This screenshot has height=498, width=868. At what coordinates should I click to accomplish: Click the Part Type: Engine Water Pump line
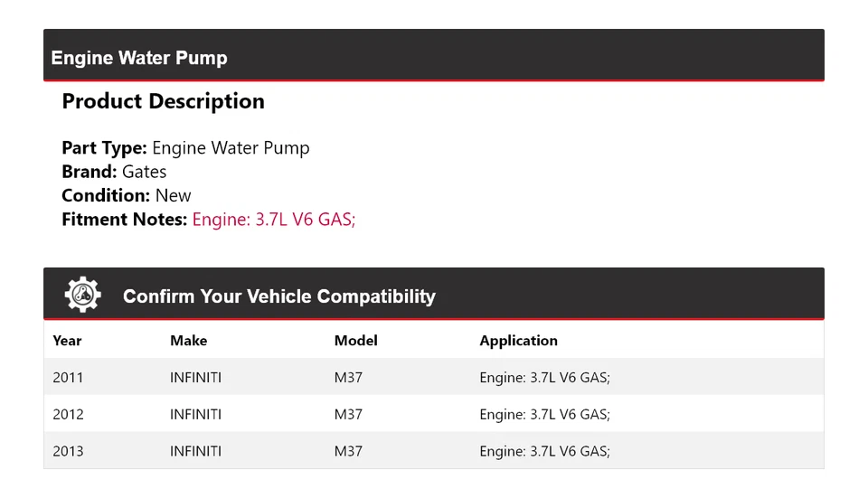185,148
